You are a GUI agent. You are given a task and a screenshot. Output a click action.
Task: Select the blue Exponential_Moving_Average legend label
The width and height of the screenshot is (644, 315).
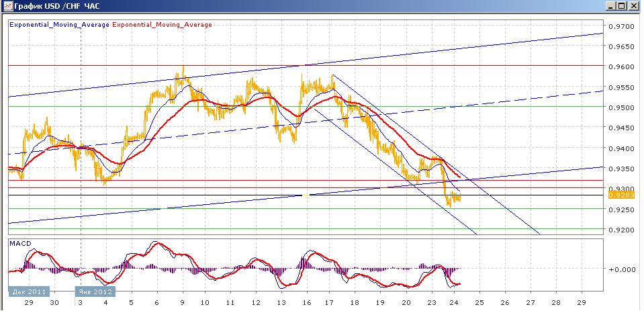59,25
